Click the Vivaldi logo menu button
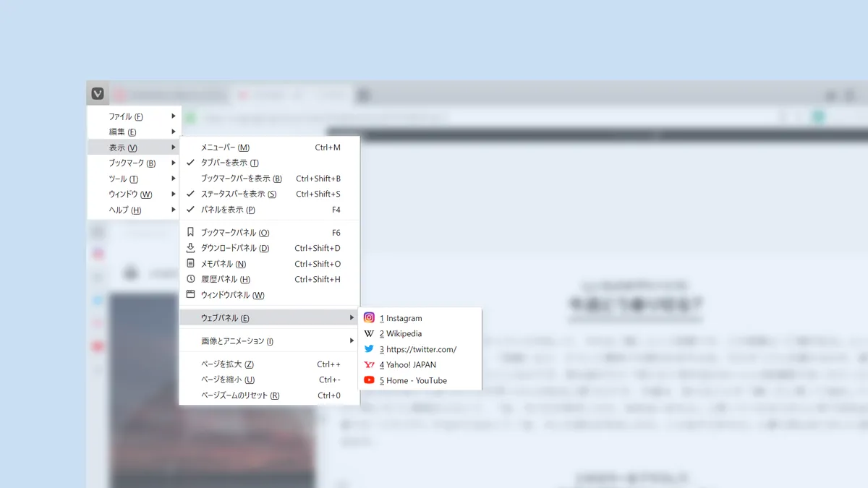The image size is (868, 488). (x=98, y=94)
